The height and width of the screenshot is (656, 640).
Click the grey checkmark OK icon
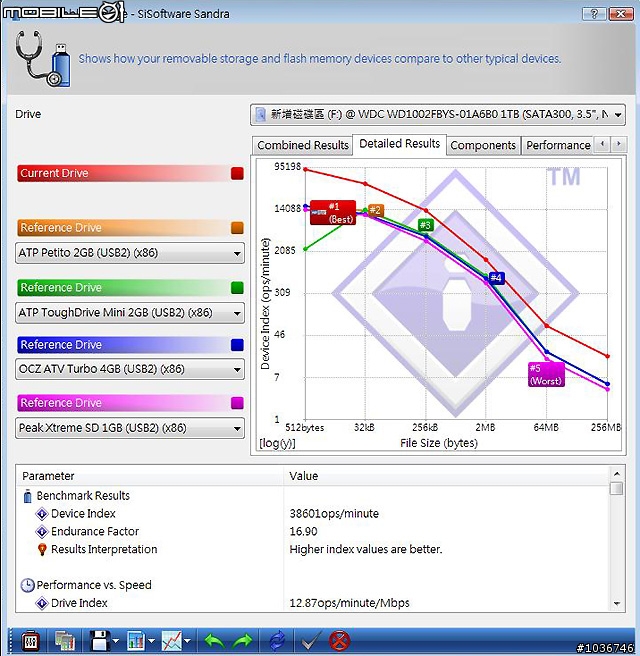[x=311, y=641]
